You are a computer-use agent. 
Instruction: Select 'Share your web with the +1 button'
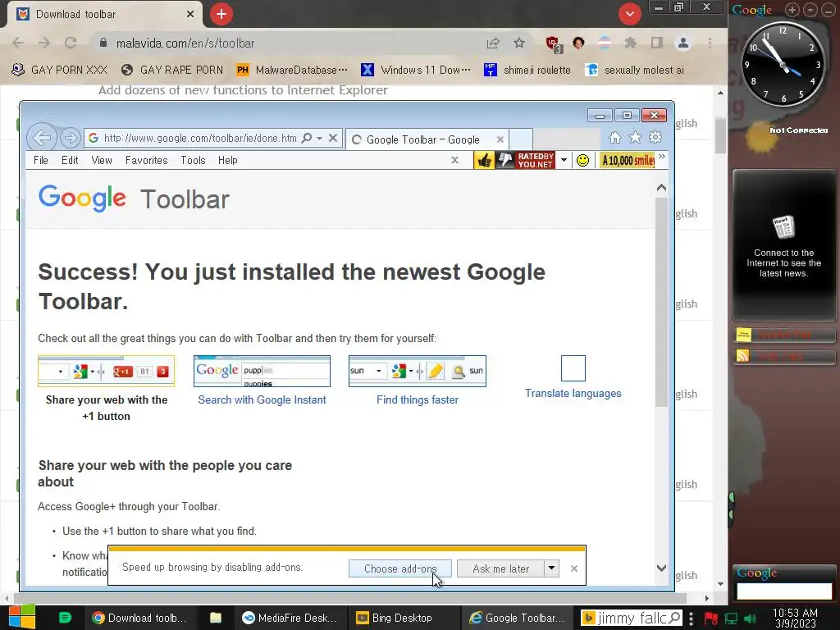coord(106,408)
